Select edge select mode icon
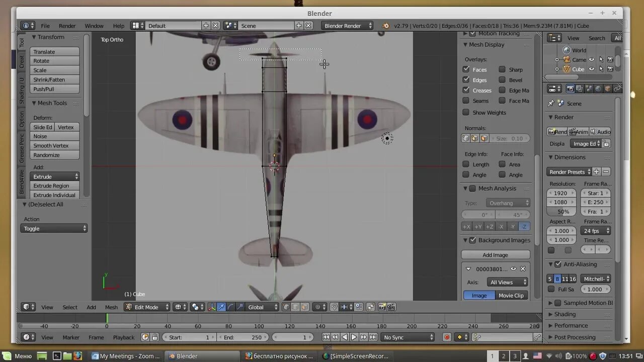This screenshot has height=362, width=644. (x=295, y=307)
